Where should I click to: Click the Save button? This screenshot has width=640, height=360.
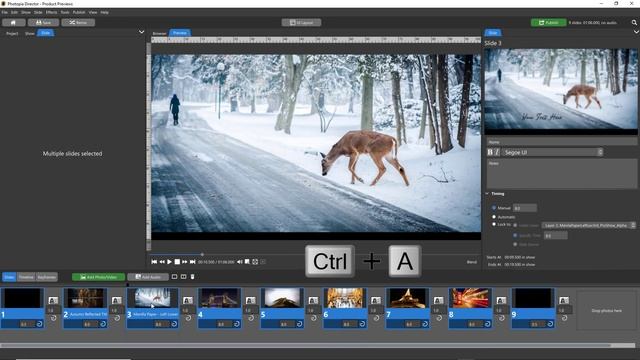(x=43, y=22)
